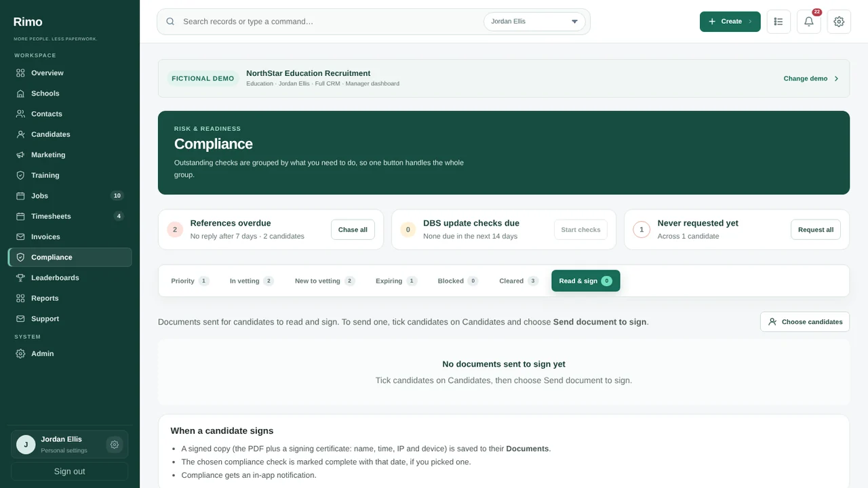
Task: Open personal settings gear beside Jordan Ellis
Action: click(x=115, y=445)
